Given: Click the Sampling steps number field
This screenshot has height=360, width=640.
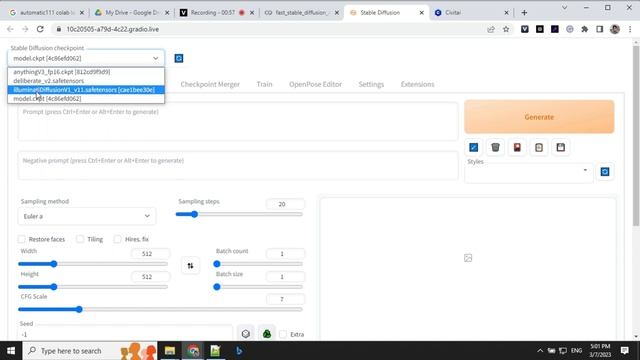Looking at the screenshot, I should click(285, 204).
